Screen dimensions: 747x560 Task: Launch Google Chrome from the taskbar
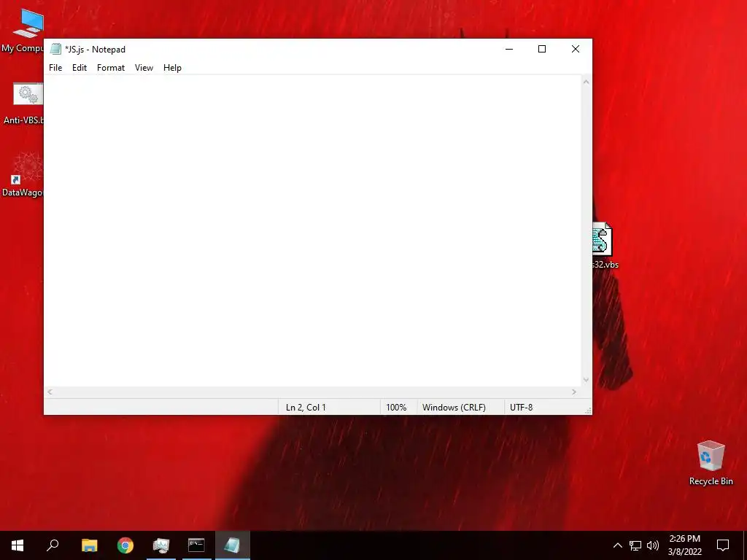tap(125, 545)
